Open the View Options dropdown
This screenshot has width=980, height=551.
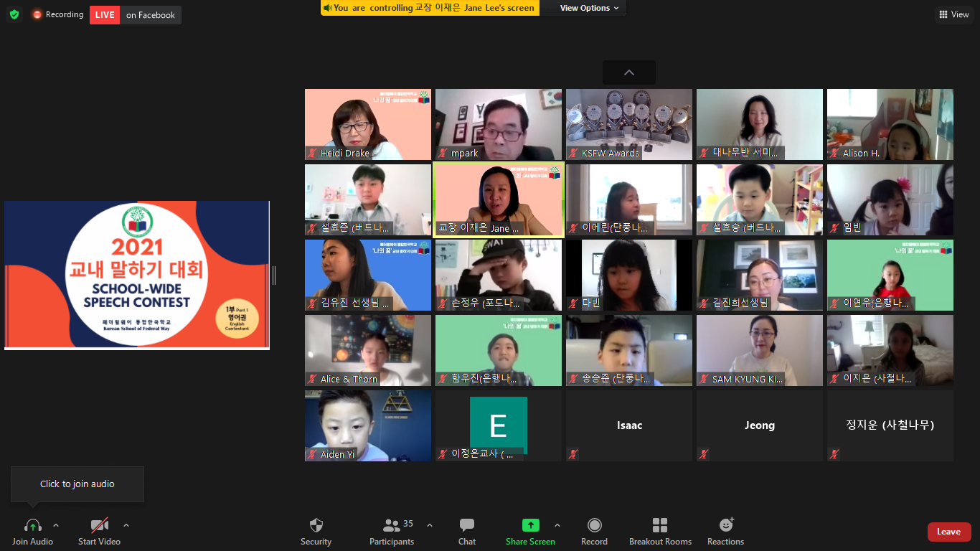[x=585, y=8]
